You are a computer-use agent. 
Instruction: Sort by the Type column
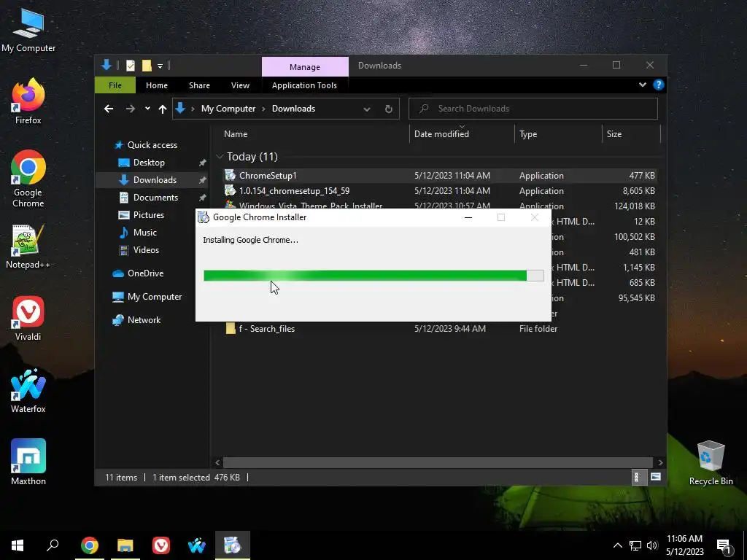(558, 134)
